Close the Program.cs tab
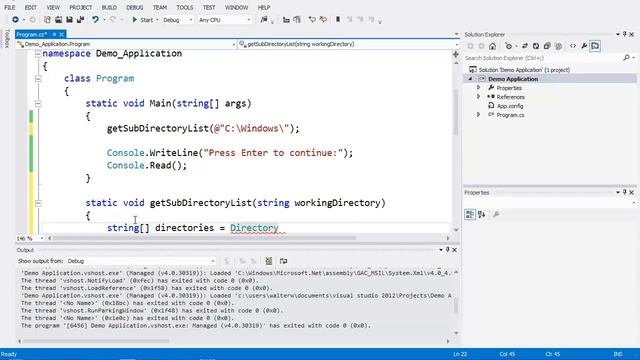The height and width of the screenshot is (360, 640). click(x=62, y=34)
